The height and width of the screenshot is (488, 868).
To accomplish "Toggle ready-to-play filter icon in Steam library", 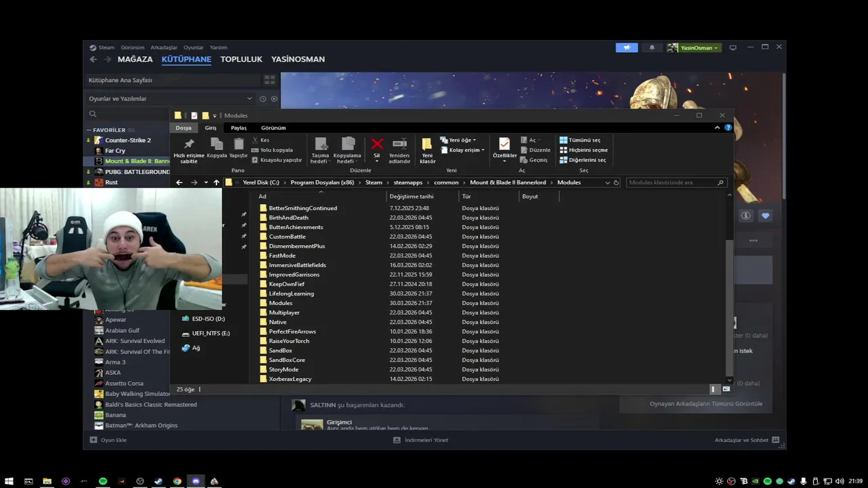I will click(x=274, y=99).
